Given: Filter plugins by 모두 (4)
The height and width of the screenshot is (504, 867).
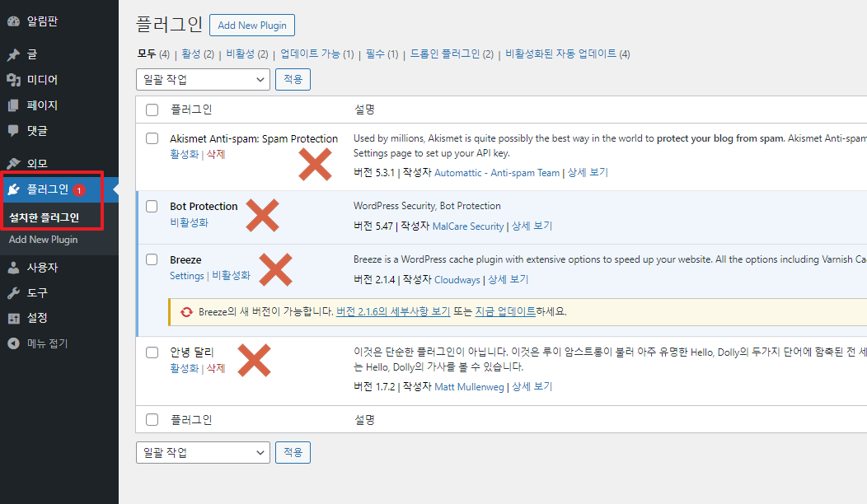Looking at the screenshot, I should pos(153,54).
